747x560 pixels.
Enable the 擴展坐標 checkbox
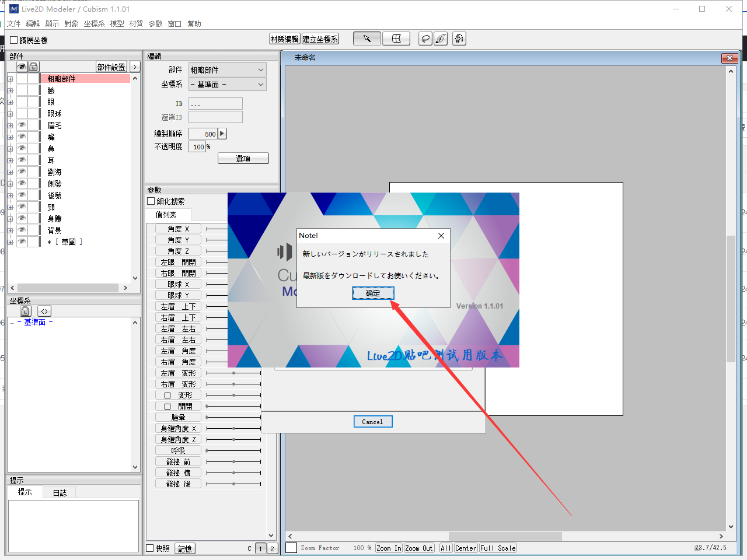click(x=14, y=40)
